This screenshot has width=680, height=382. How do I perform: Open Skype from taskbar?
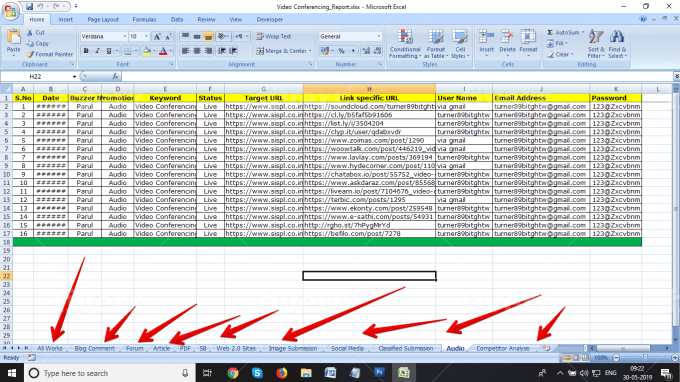[257, 373]
